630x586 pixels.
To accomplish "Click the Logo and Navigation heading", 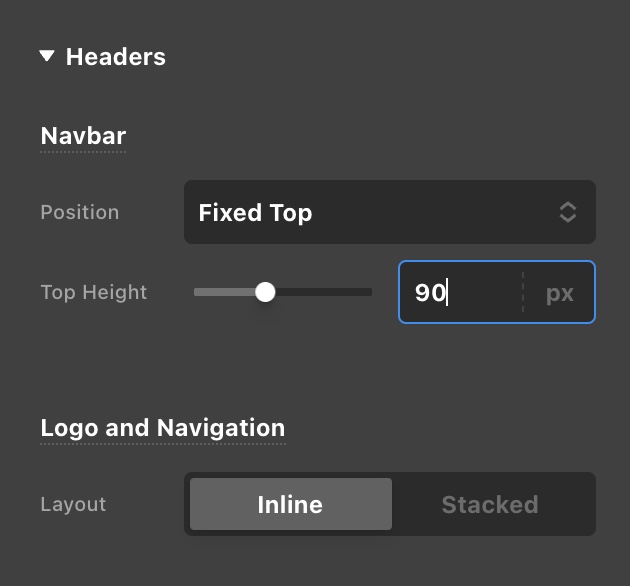I will coord(162,428).
